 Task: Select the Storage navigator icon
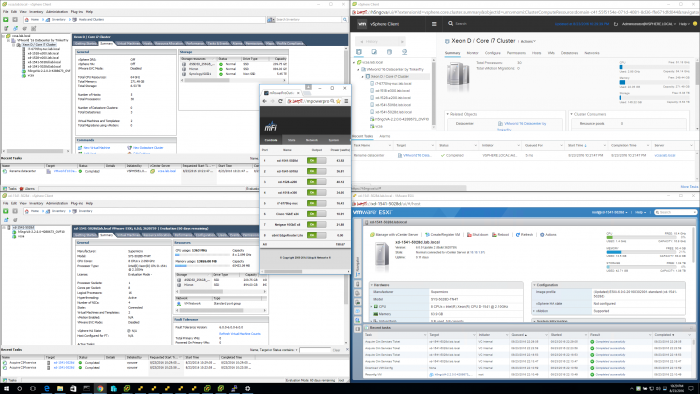coord(389,52)
